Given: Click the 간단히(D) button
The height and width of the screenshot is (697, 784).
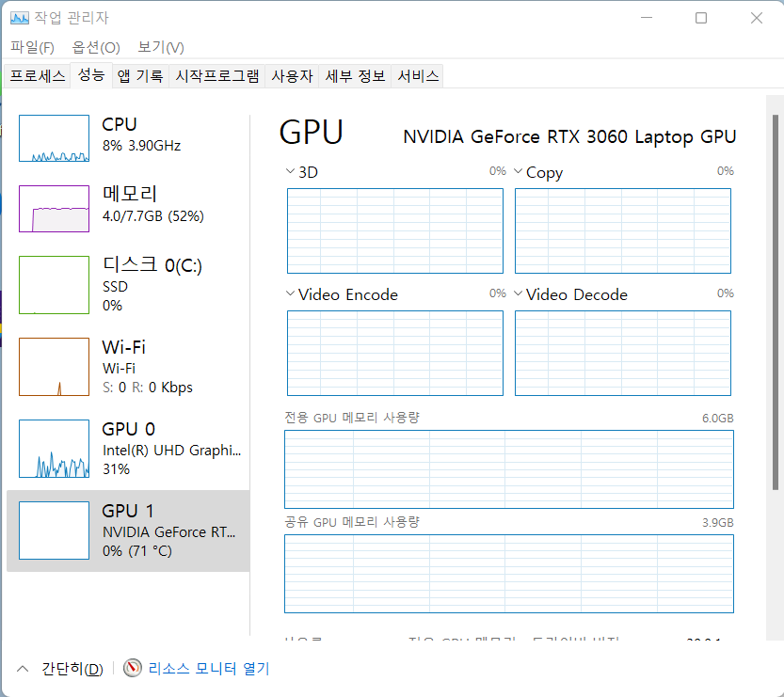Looking at the screenshot, I should point(72,669).
